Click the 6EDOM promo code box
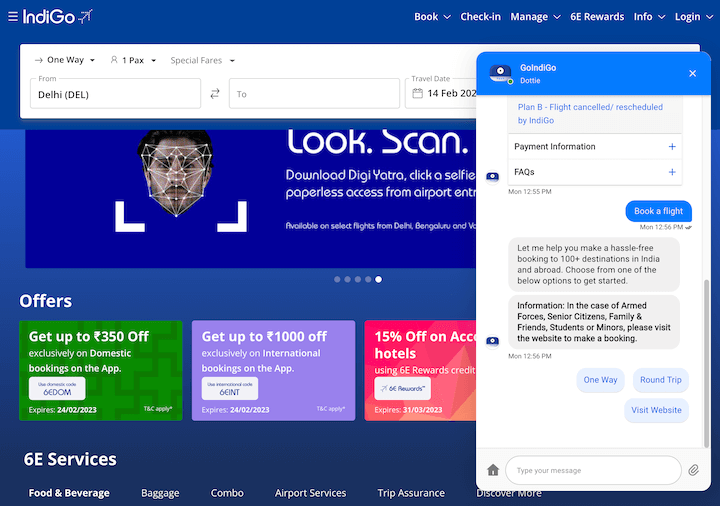 point(57,389)
